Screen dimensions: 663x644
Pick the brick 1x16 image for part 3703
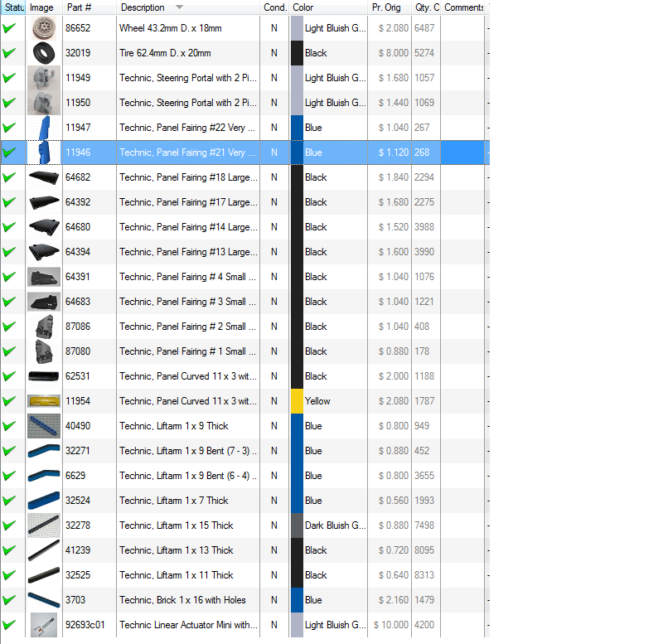(x=44, y=600)
